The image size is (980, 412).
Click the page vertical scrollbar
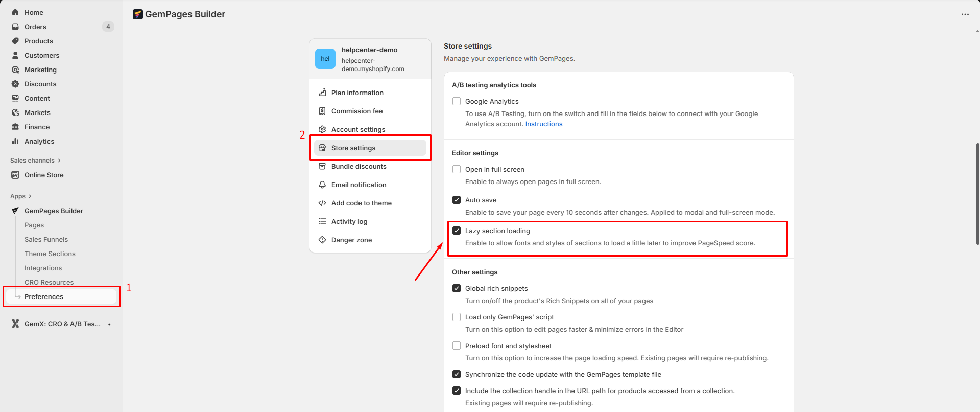tap(977, 194)
